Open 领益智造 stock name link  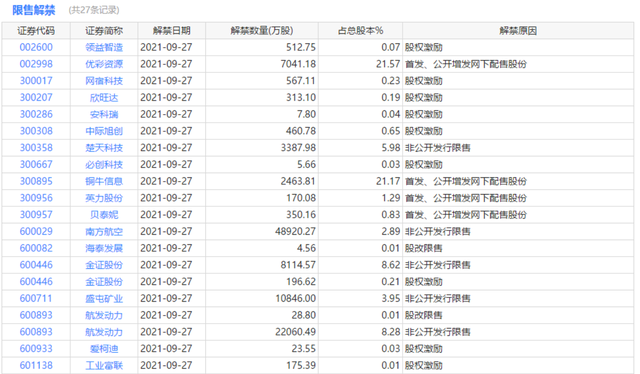[x=104, y=47]
